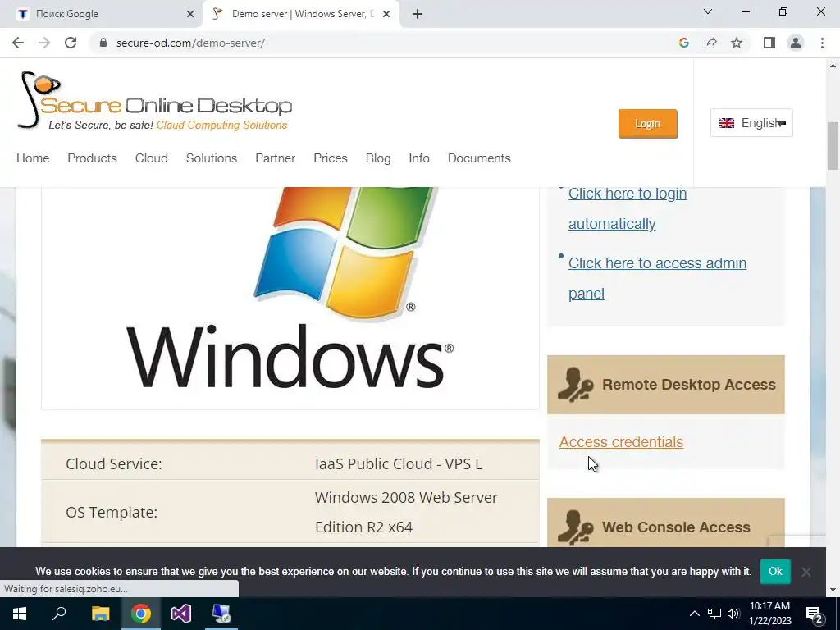Image resolution: width=840 pixels, height=630 pixels.
Task: Follow the Click here to login automatically link
Action: click(628, 208)
